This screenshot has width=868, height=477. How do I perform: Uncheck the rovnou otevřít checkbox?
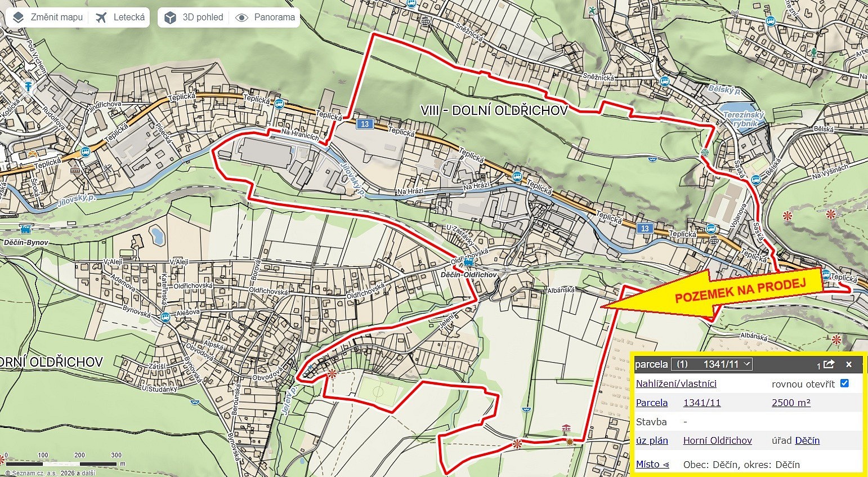pos(844,383)
